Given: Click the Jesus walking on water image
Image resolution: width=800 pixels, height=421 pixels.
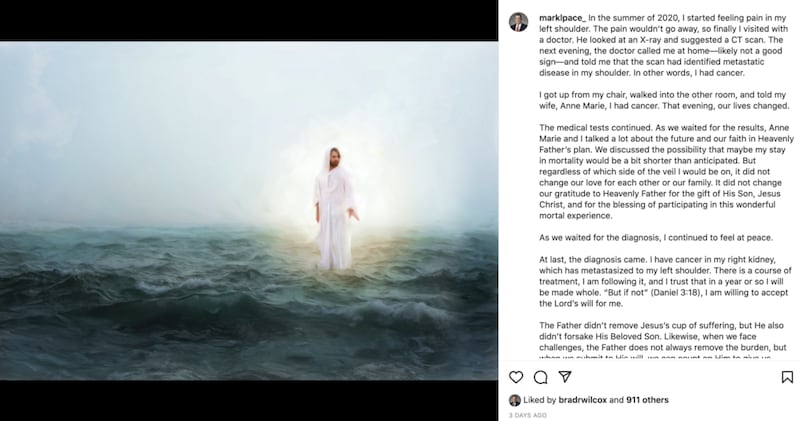Looking at the screenshot, I should [249, 211].
